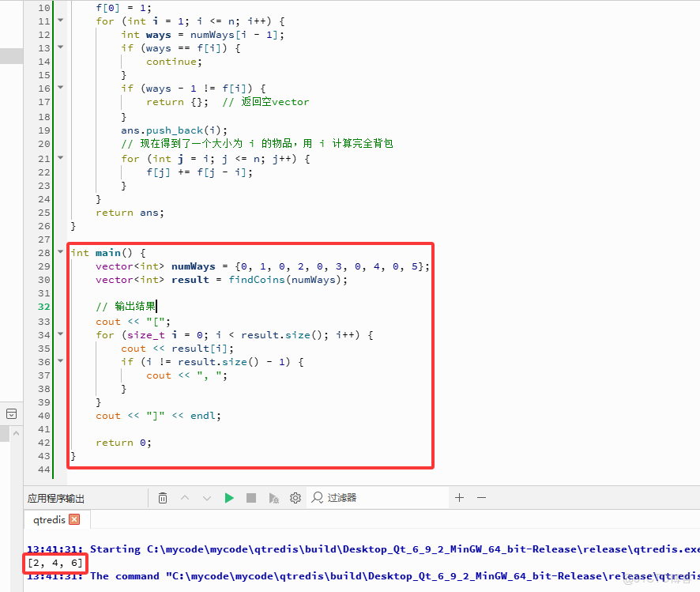Click the 'continue;' statement
Screen dimensions: 700x592
tap(174, 62)
